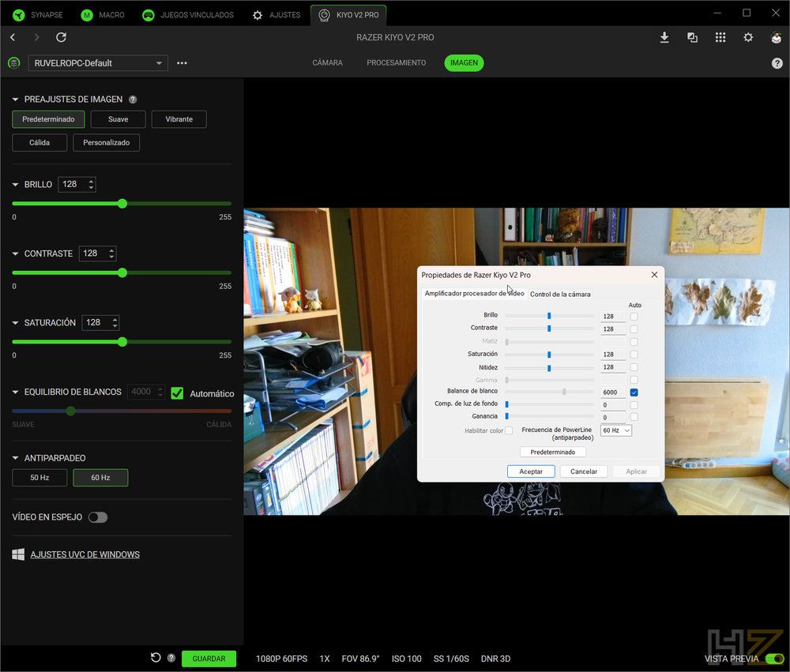790x672 pixels.
Task: Open the multi-window overlay icon
Action: (x=692, y=37)
